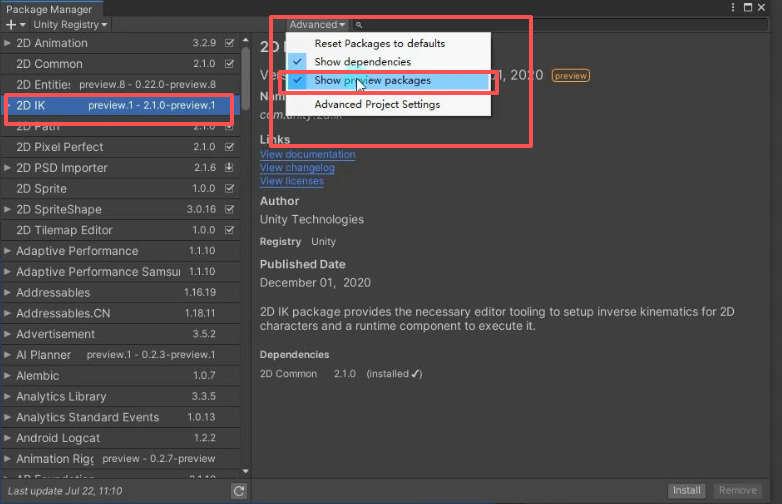Click the Unity Technologies author text
The image size is (782, 504).
[312, 219]
